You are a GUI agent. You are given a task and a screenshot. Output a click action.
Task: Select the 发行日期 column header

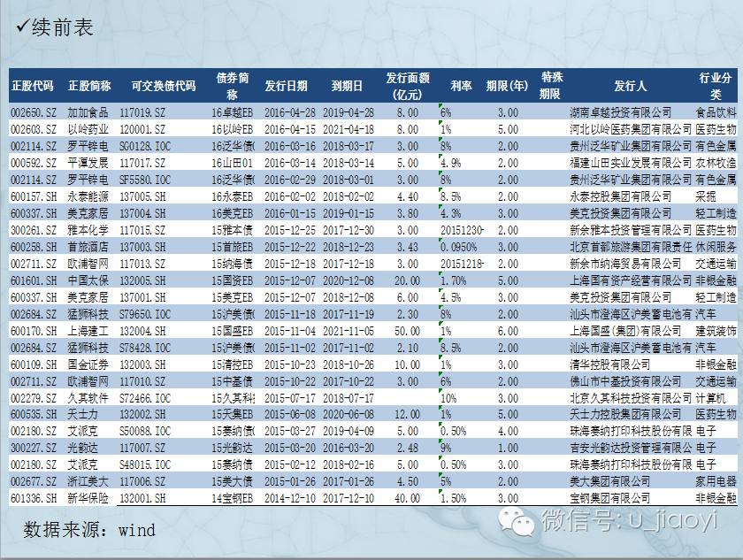click(286, 86)
